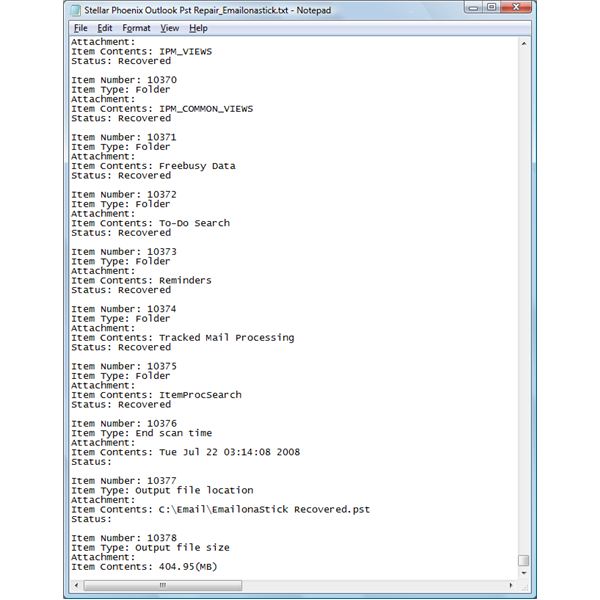This screenshot has width=600, height=600.
Task: Click the horizontal scrollbar left arrow
Action: (77, 585)
